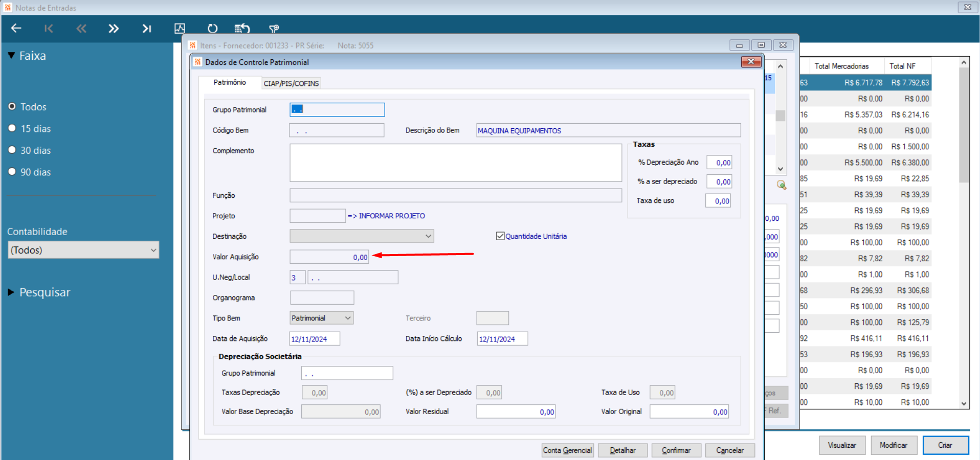This screenshot has height=460, width=980.
Task: Click the % Depreciação Ano field
Action: [719, 163]
